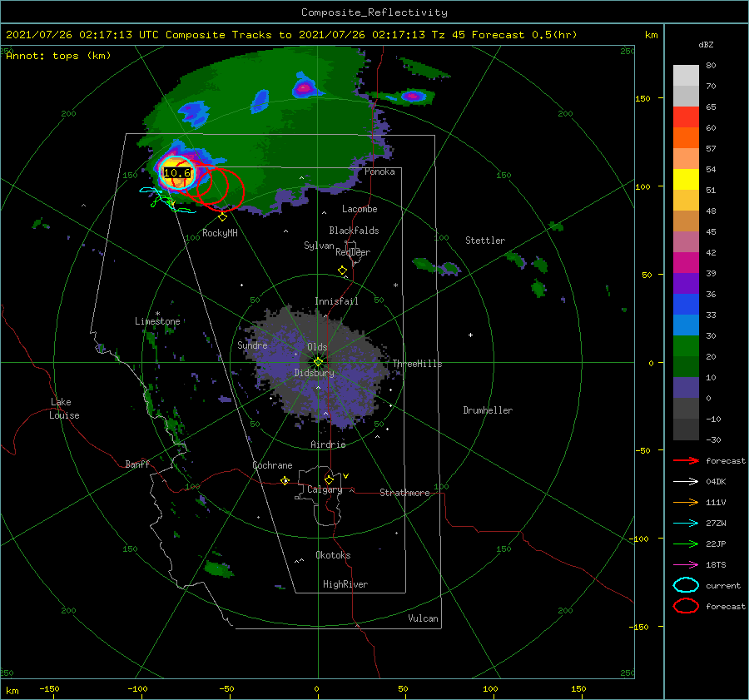This screenshot has width=749, height=700.
Task: Pick the green swatch between 30 and 20 dBZ
Action: coord(686,346)
